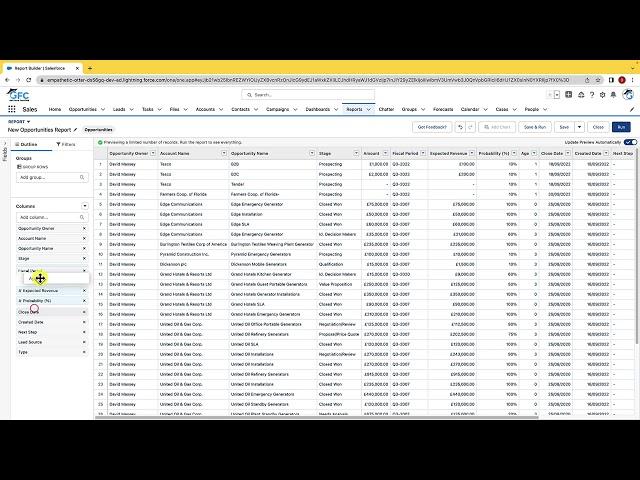Viewport: 640px width, 480px height.
Task: Click the browser address bar URL
Action: click(x=308, y=80)
